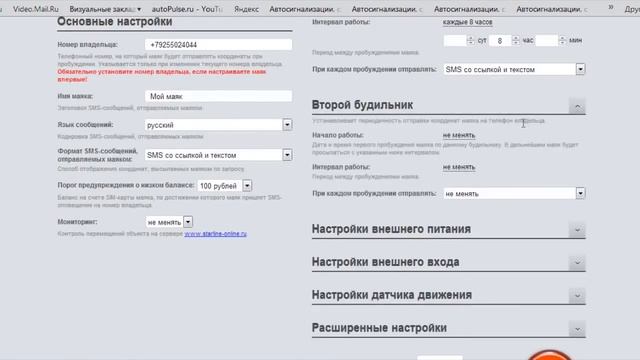This screenshot has height=360, width=640.
Task: Click the red owner-number warning text
Action: (162, 76)
